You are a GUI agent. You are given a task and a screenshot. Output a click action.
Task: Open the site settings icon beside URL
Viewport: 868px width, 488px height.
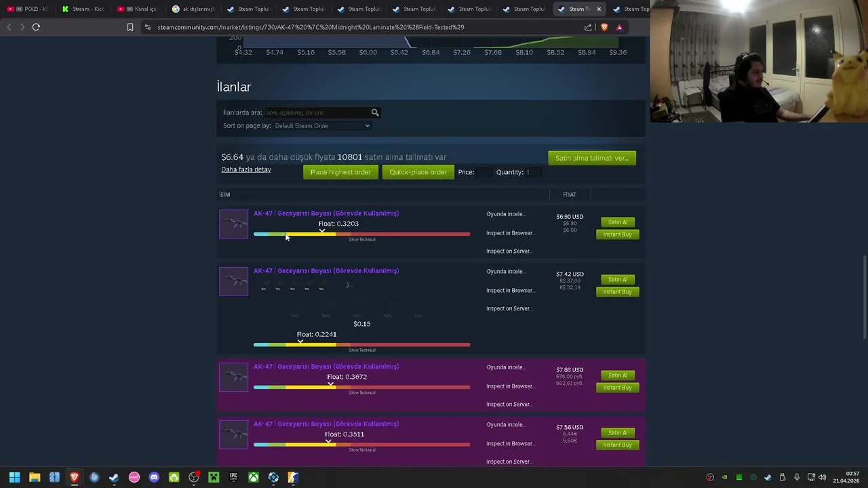(x=148, y=27)
